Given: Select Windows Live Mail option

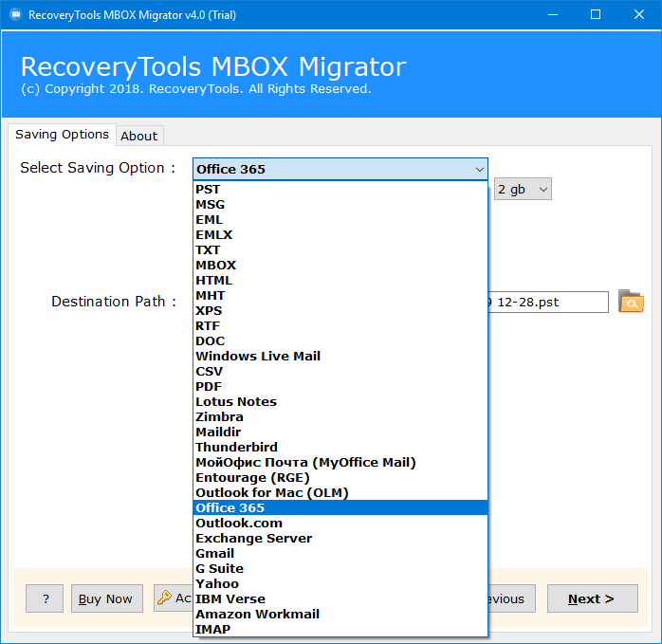Looking at the screenshot, I should (x=340, y=357).
